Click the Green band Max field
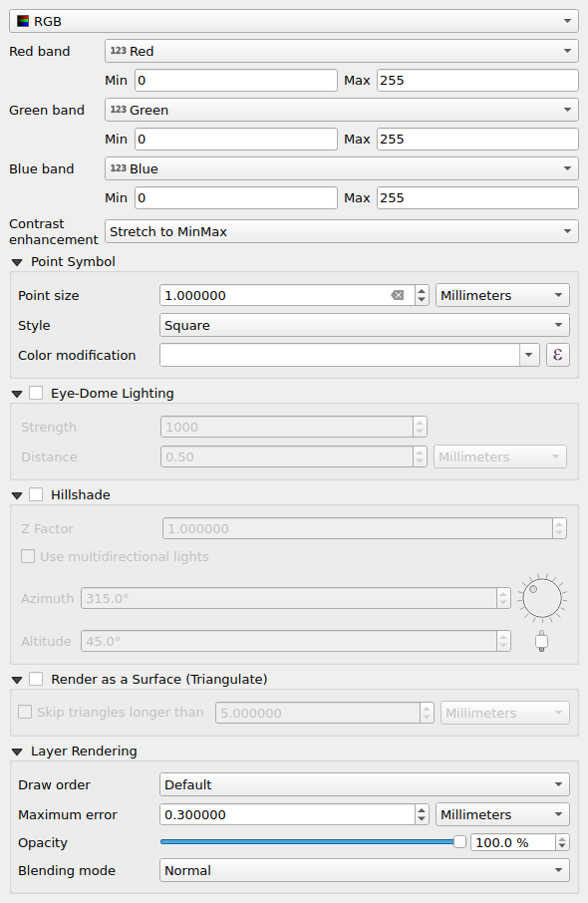The height and width of the screenshot is (903, 588). point(477,140)
